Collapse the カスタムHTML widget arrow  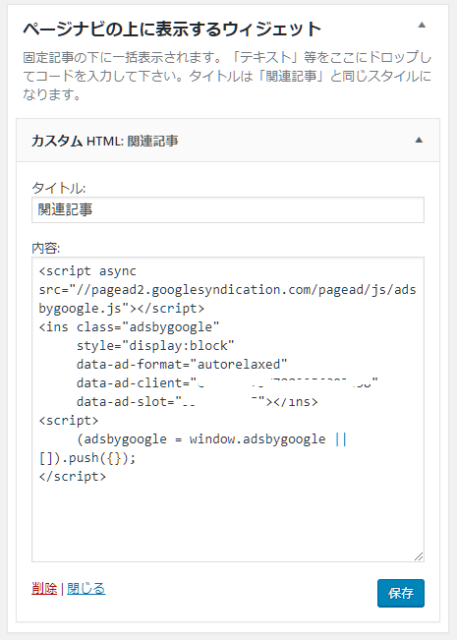(419, 140)
